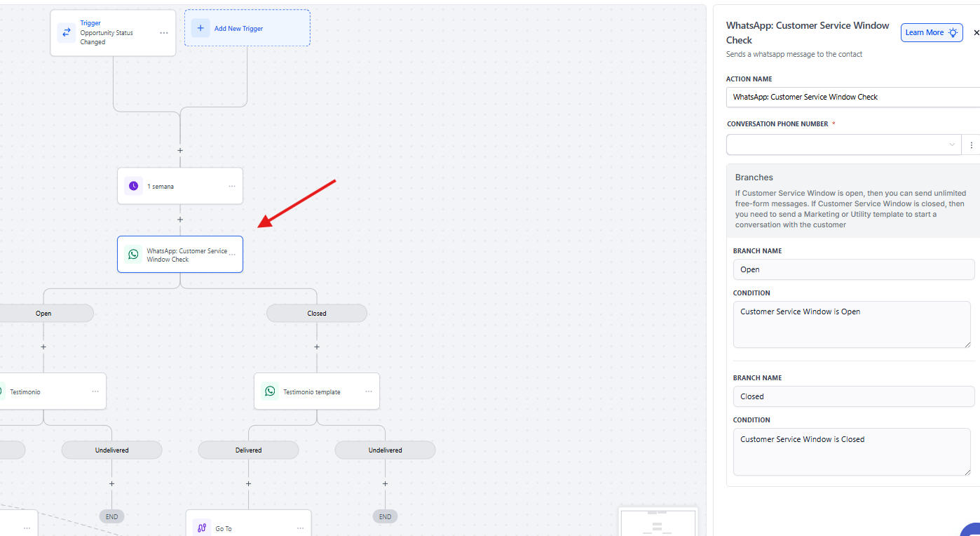Open three-dot menu beside conversation phone number

pyautogui.click(x=971, y=145)
